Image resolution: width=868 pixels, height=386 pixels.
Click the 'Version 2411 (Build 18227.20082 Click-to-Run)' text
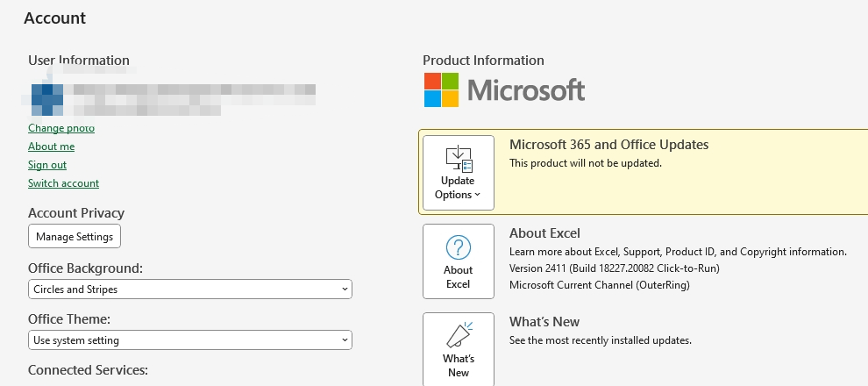tap(615, 268)
